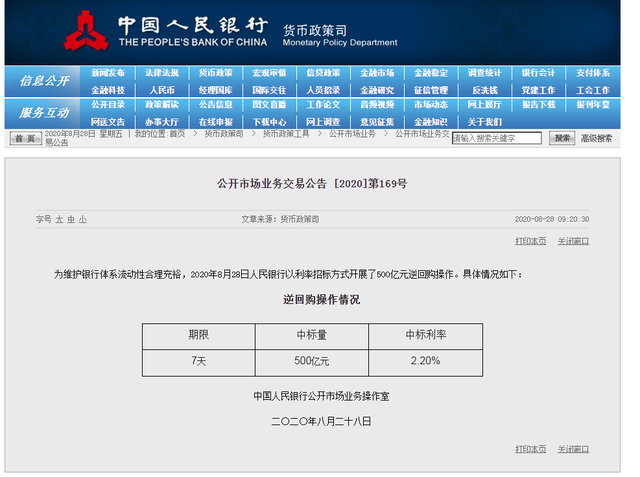This screenshot has height=477, width=640.
Task: Click the 7天 table cell
Action: pyautogui.click(x=199, y=362)
